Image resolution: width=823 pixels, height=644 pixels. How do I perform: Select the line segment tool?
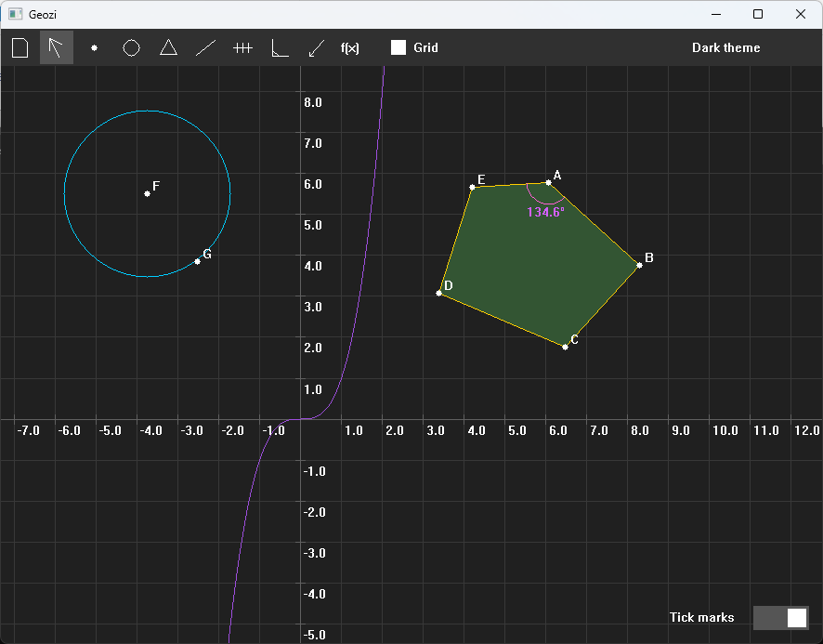pos(206,47)
